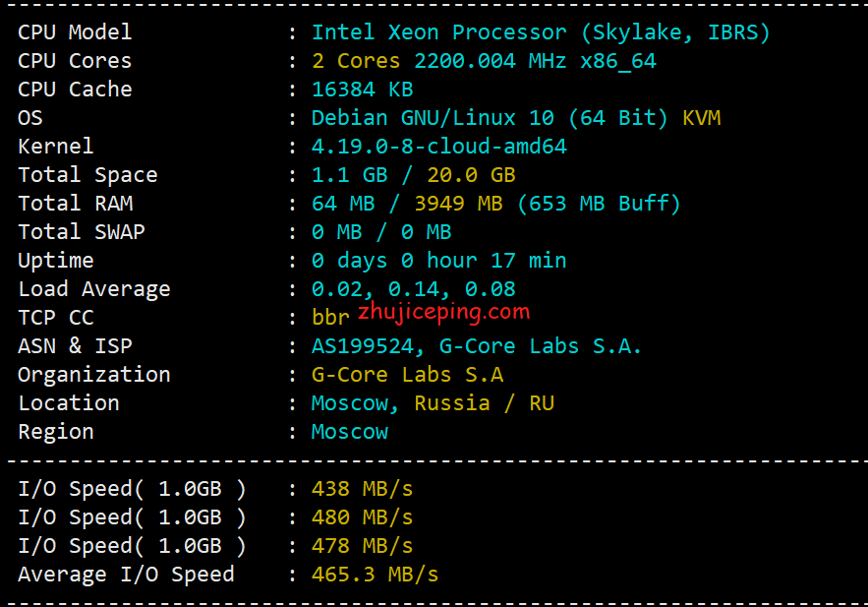Click the 'TCP CC' label
This screenshot has width=868, height=607.
click(55, 318)
